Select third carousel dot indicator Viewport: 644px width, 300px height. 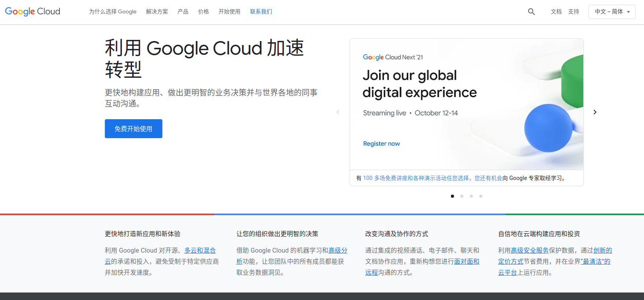coord(471,196)
